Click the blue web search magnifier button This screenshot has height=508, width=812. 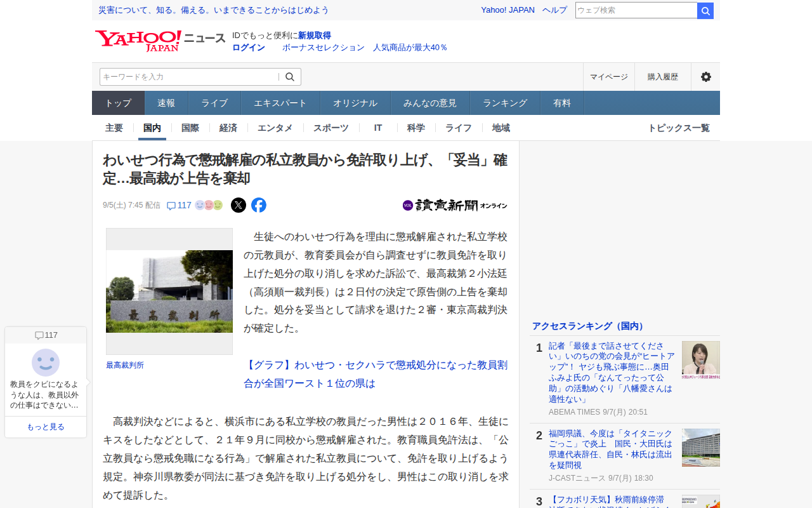pyautogui.click(x=705, y=11)
